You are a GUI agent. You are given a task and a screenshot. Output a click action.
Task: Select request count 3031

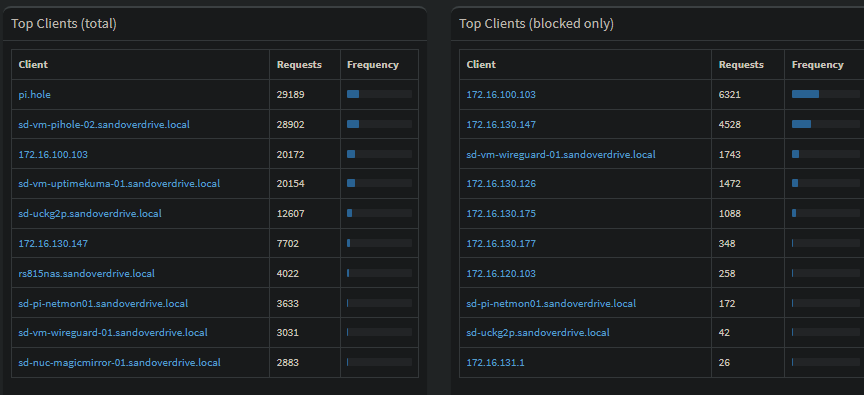click(x=288, y=333)
